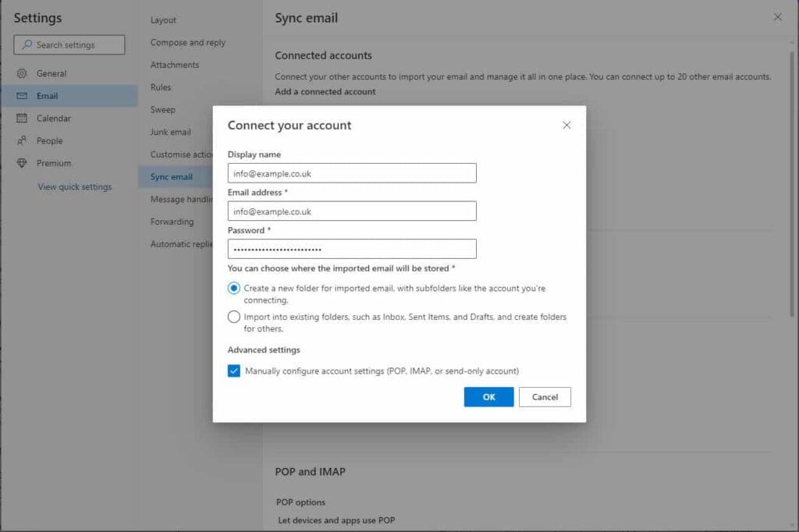Open Sweep settings
799x532 pixels.
(x=162, y=109)
